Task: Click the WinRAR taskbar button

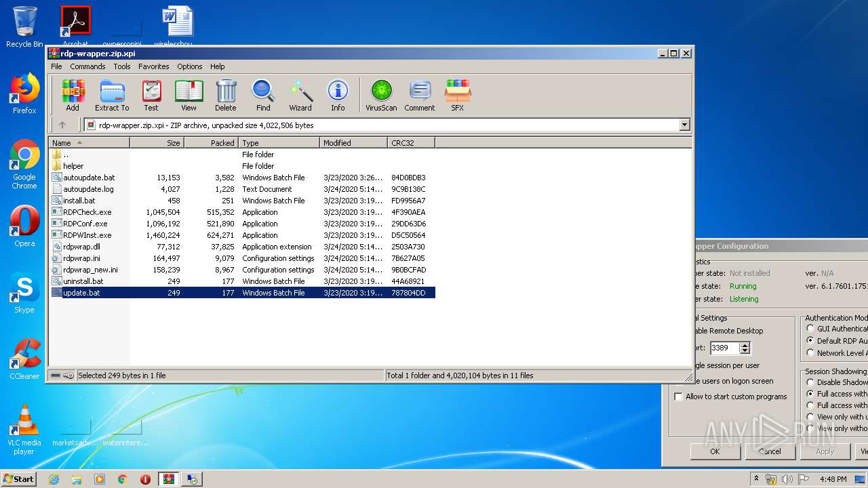Action: click(169, 479)
